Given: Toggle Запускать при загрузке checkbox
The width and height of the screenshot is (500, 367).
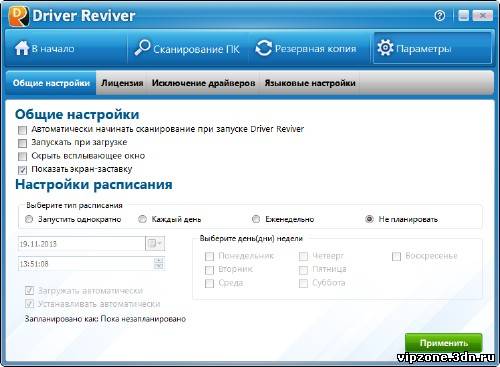Looking at the screenshot, I should [x=22, y=143].
